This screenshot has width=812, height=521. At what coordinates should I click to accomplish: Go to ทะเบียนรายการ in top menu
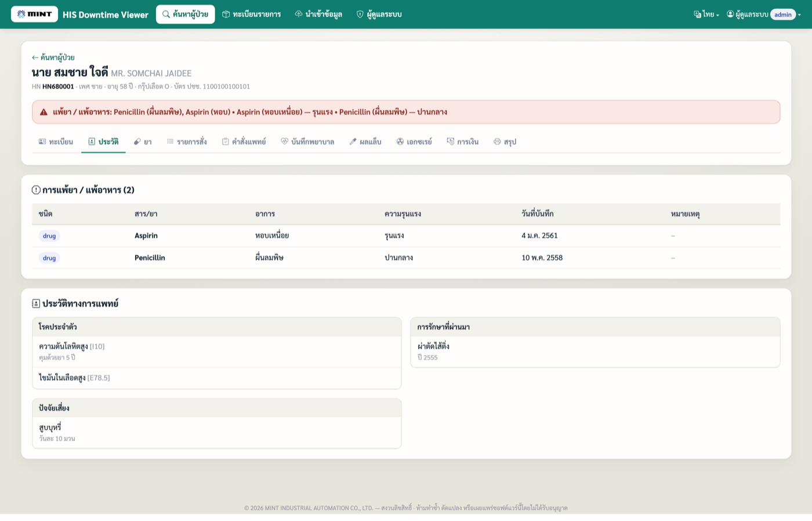click(x=252, y=14)
